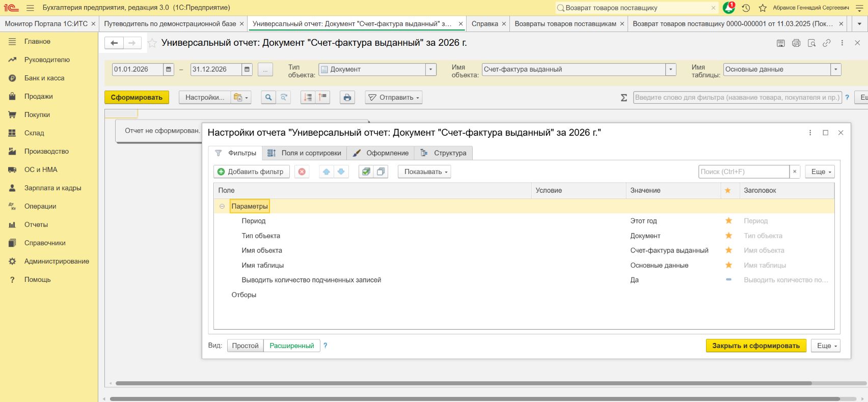Click the printer icon in report toolbar
The height and width of the screenshot is (402, 868).
coord(347,97)
